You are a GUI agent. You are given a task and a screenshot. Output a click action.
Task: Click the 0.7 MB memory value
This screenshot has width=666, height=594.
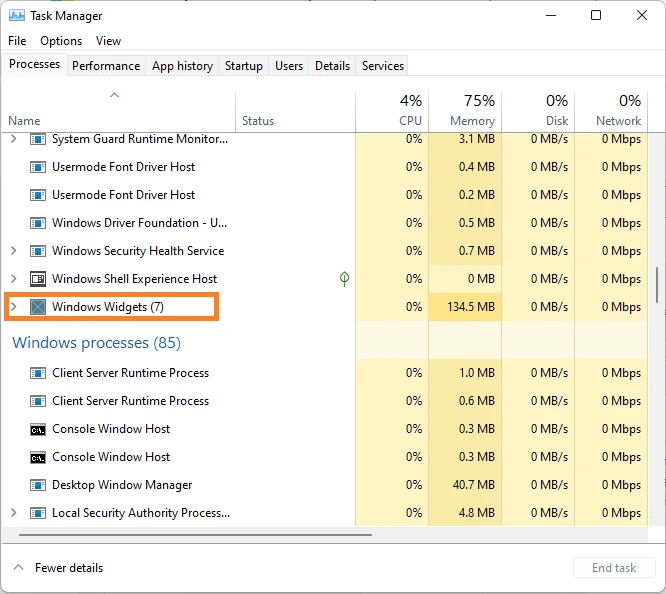coord(477,251)
